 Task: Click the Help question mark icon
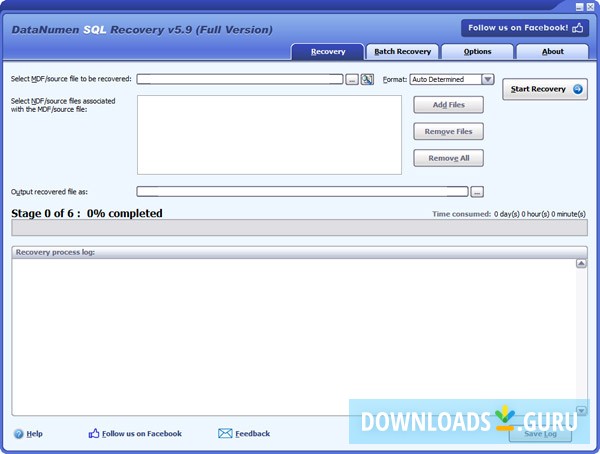click(18, 434)
